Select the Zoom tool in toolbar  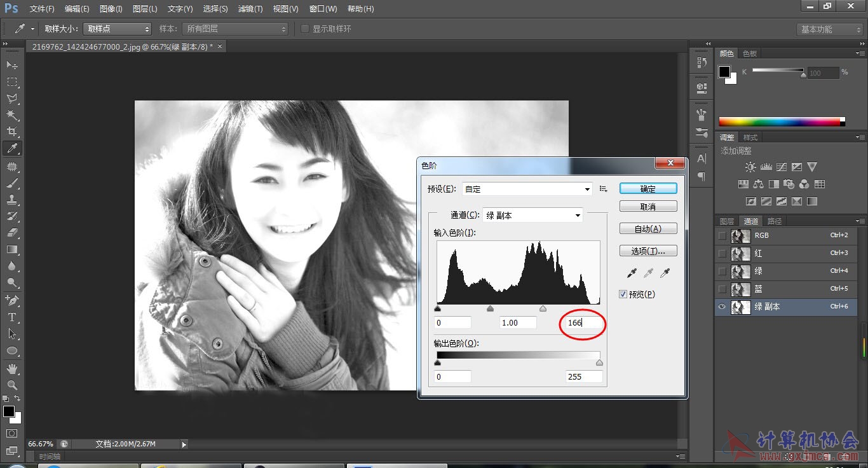pos(12,385)
